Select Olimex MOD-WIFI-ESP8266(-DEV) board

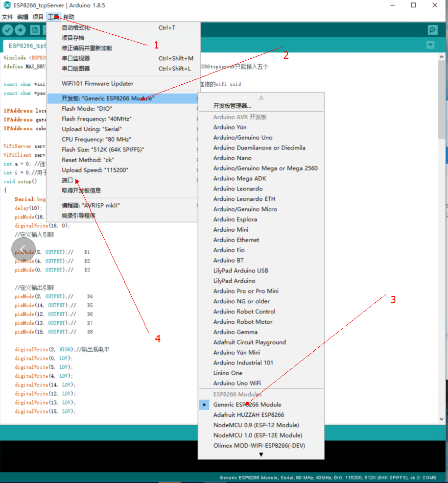coord(261,445)
